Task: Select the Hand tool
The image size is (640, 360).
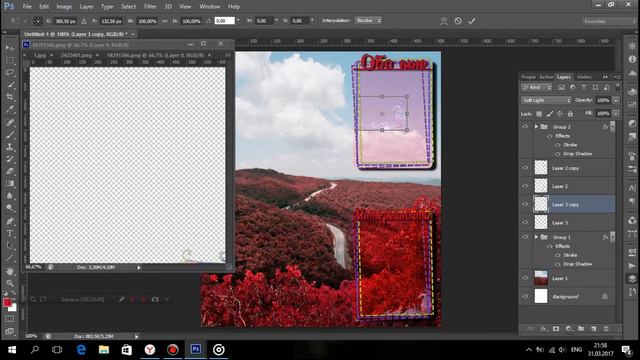Action: pos(10,271)
